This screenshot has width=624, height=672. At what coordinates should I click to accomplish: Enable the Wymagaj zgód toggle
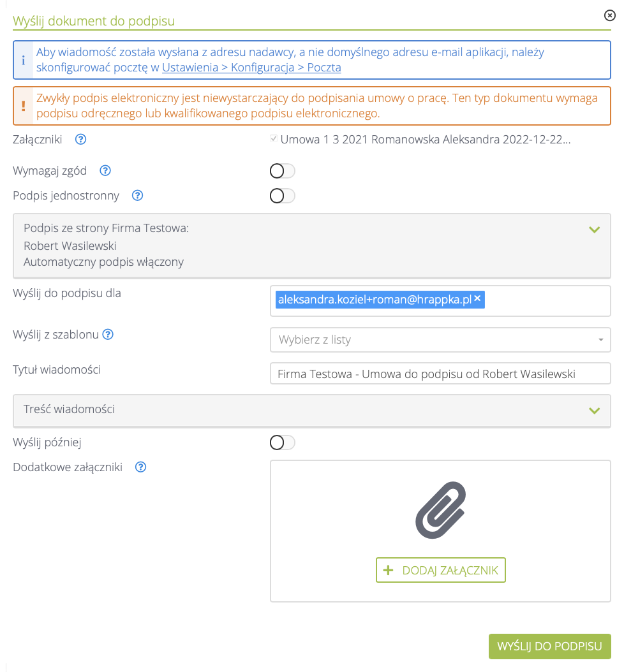(x=282, y=171)
